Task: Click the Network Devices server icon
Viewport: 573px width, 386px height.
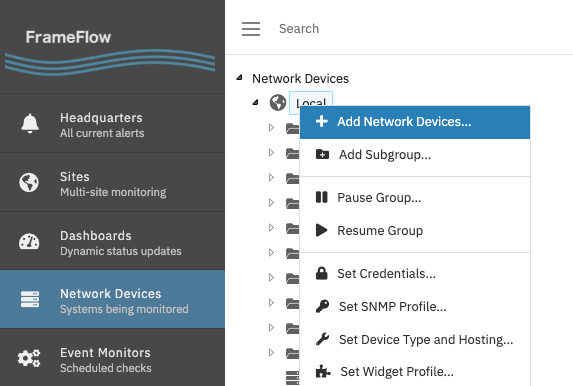Action: [30, 299]
